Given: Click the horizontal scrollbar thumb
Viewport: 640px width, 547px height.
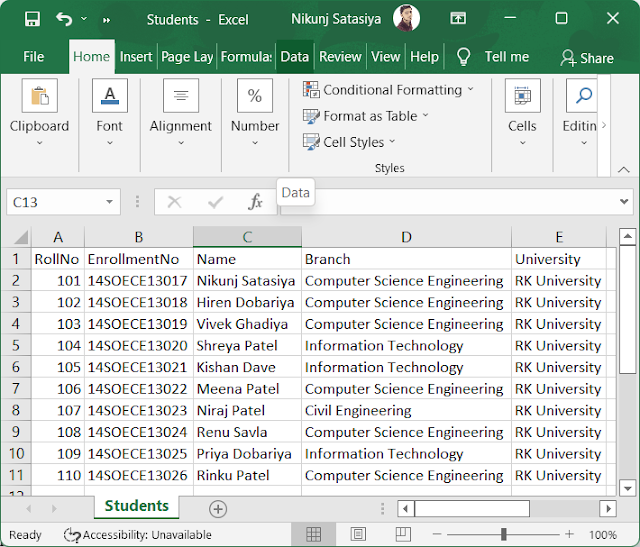Looking at the screenshot, I should pos(472,509).
